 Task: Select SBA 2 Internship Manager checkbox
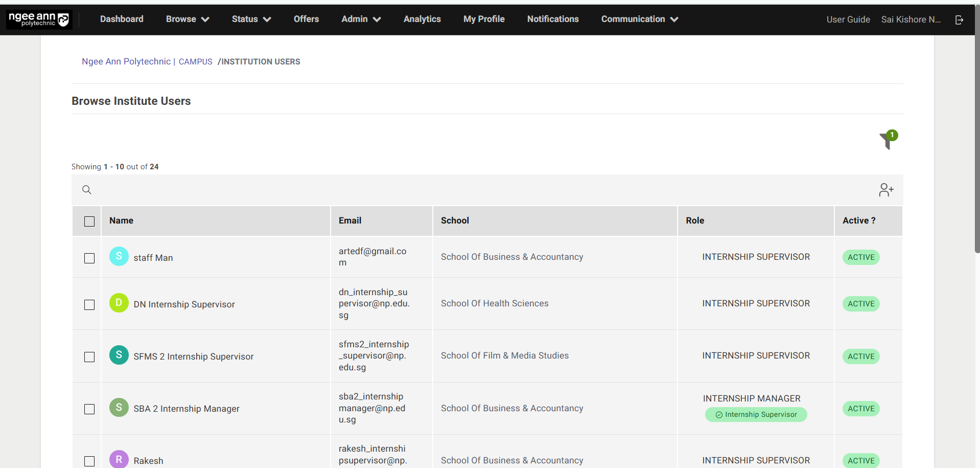pos(89,409)
